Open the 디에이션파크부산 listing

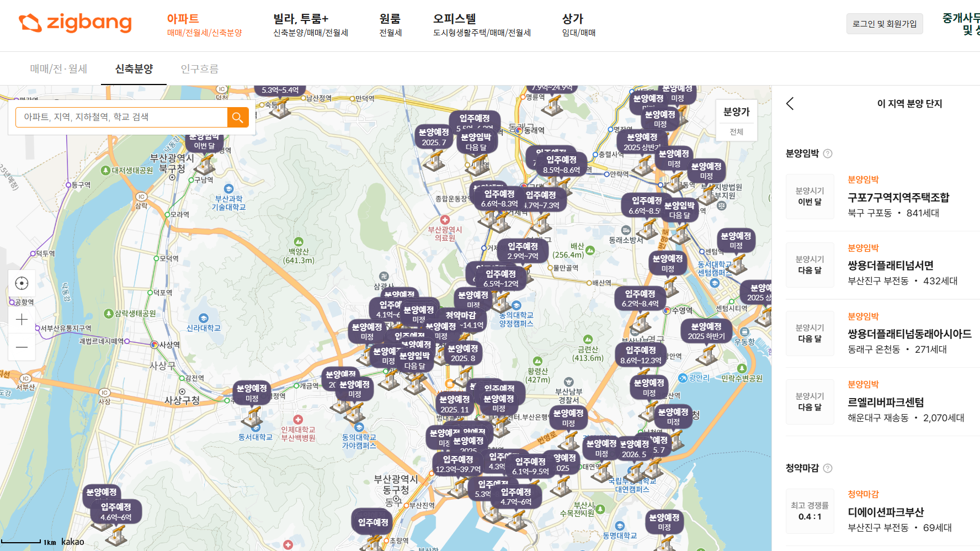coord(886,512)
